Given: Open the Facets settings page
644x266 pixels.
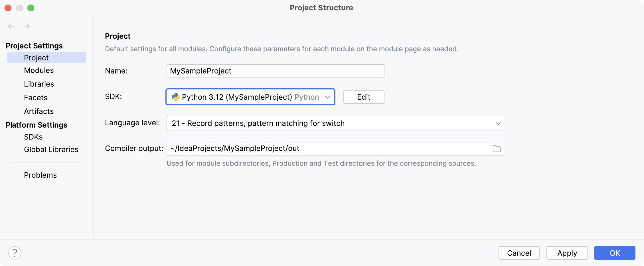Looking at the screenshot, I should [36, 97].
